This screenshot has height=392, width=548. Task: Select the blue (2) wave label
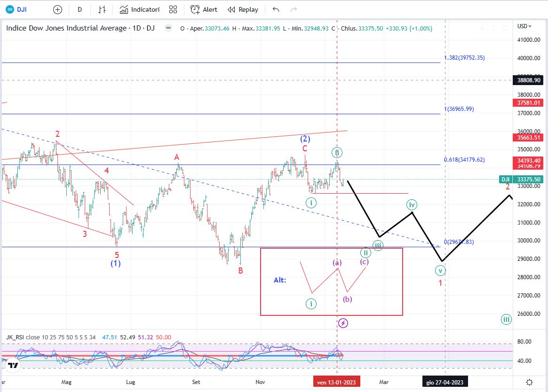[x=305, y=139]
